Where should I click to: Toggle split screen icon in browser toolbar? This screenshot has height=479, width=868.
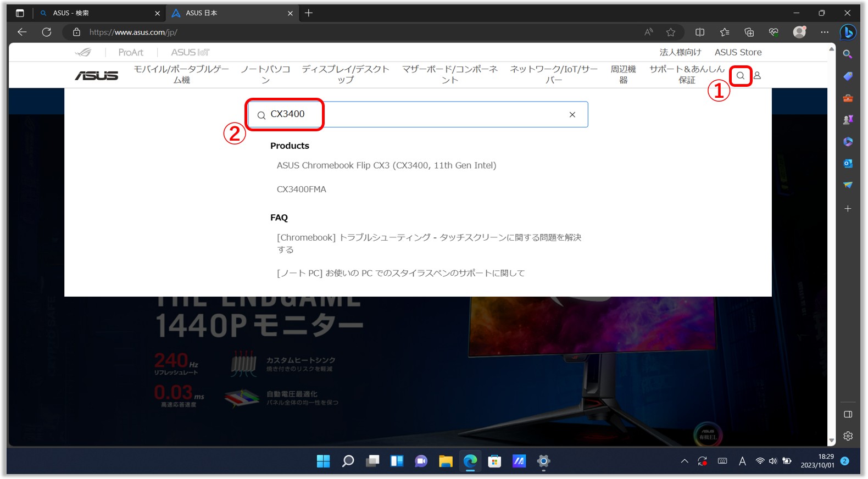700,32
